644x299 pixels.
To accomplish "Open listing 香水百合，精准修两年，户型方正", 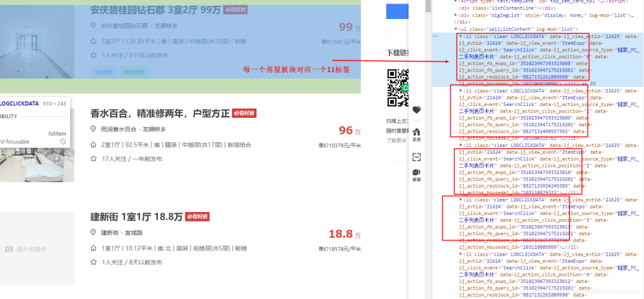I will click(160, 114).
